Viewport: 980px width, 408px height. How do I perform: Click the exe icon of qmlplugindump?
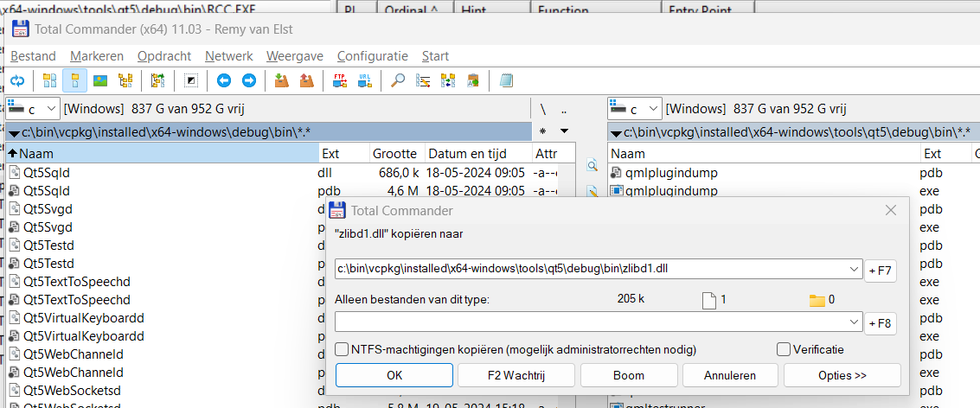[616, 190]
